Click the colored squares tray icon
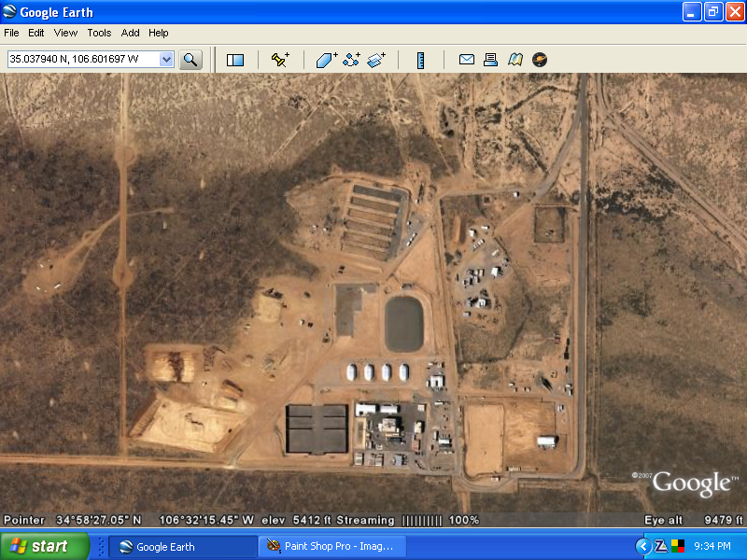Viewport: 747px width, 560px height. [678, 546]
